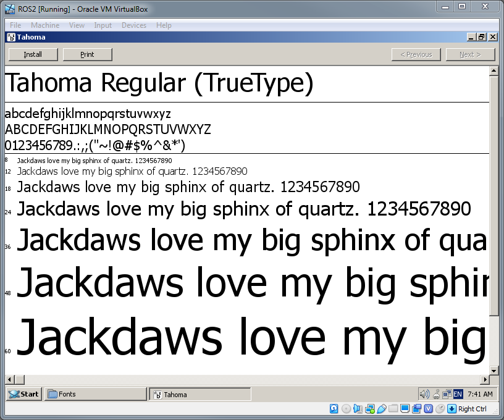
Task: Click the horizontal scrollbar right arrow
Action: coord(485,380)
